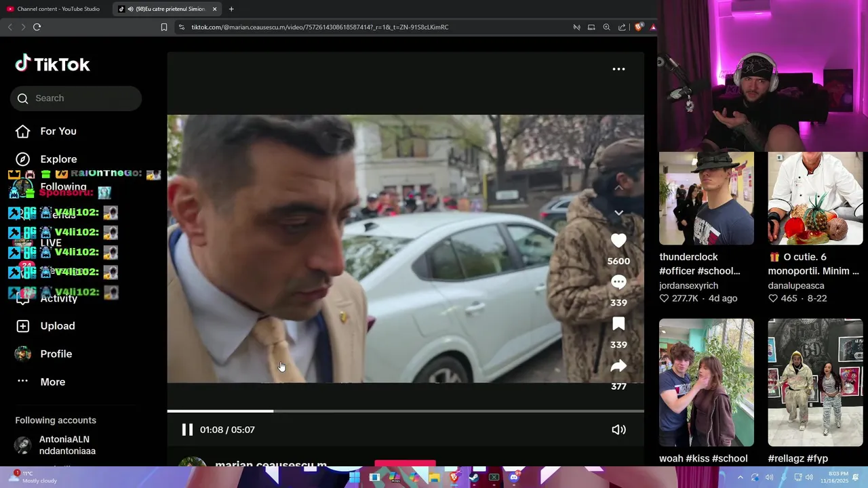Image resolution: width=868 pixels, height=488 pixels.
Task: Open the #rellagz #fyp video thumbnail
Action: coord(815,382)
